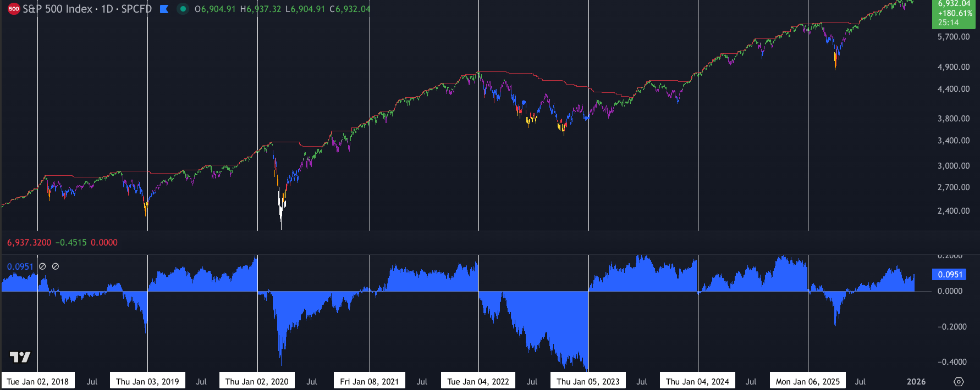Click the red S&P 500 logo icon
The width and height of the screenshot is (980, 390).
[x=14, y=9]
